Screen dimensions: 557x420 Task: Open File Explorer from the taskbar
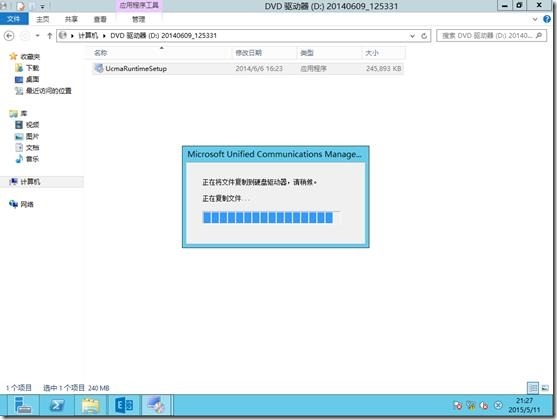[x=90, y=405]
